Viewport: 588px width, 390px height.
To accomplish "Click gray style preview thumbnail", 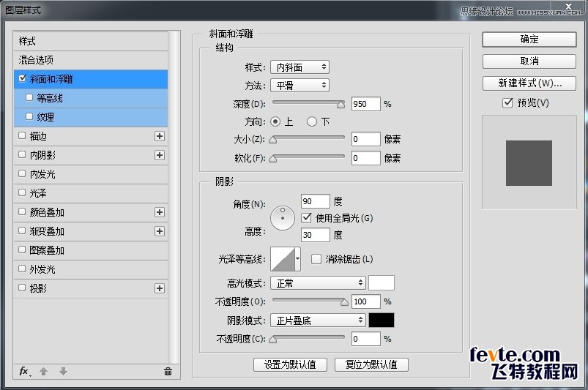I will 529,163.
